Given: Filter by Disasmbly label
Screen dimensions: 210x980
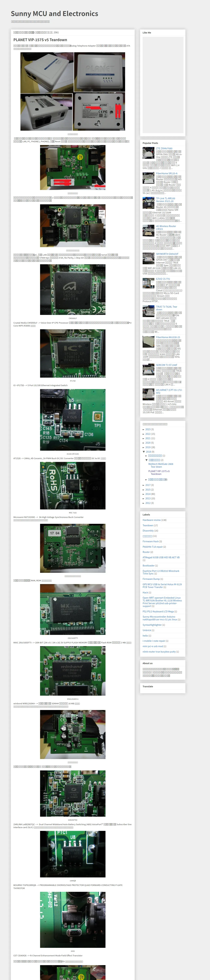Looking at the screenshot, I should click(x=148, y=531).
